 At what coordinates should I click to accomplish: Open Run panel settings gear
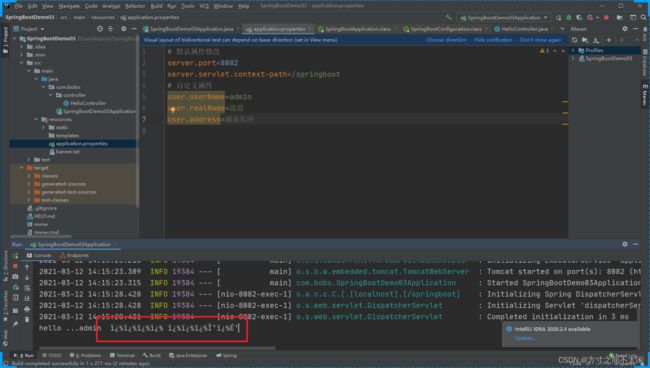(x=625, y=244)
